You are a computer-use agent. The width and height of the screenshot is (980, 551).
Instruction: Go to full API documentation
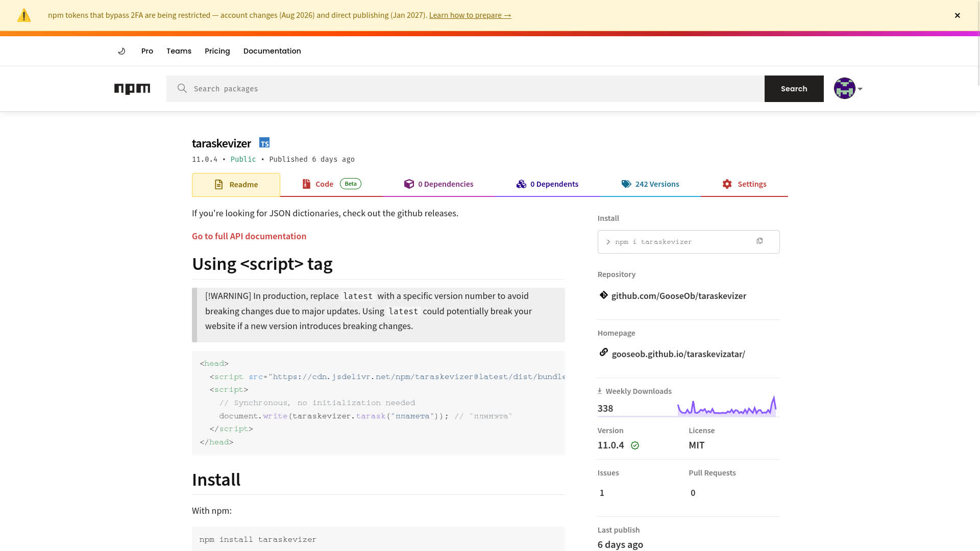[x=249, y=236]
